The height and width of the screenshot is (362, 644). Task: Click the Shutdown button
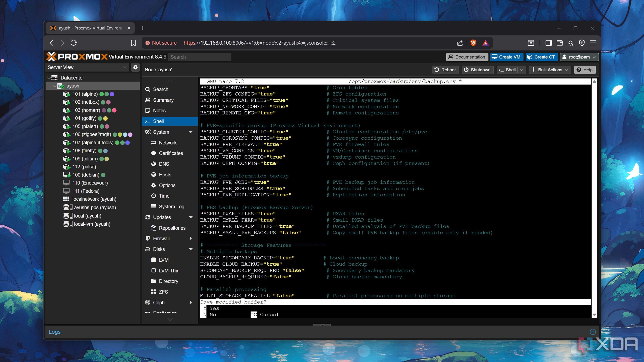pyautogui.click(x=477, y=70)
